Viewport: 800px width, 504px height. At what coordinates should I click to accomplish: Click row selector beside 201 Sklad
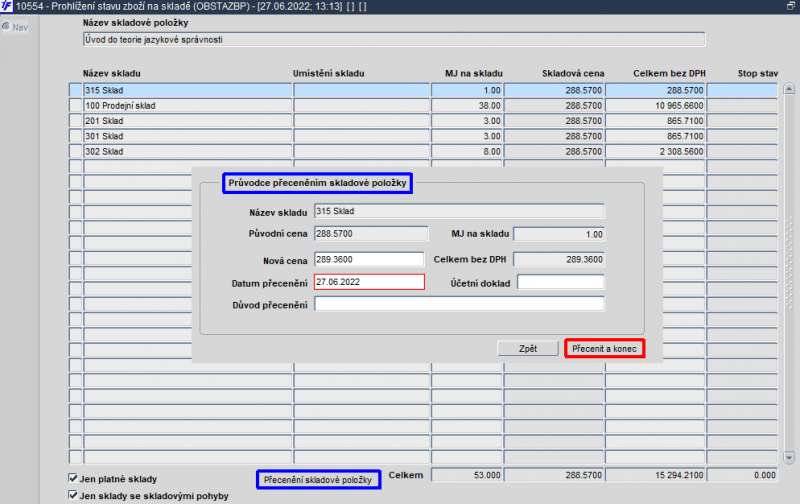pos(76,121)
